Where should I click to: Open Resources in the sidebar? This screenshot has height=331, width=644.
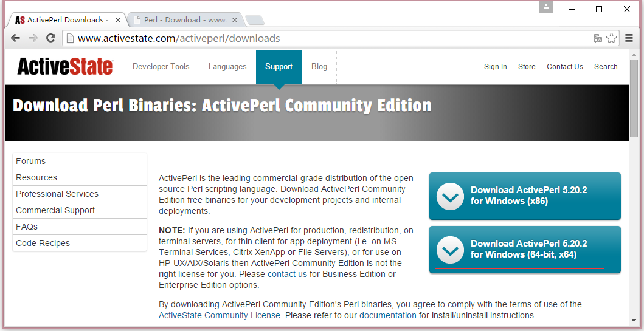pos(80,177)
